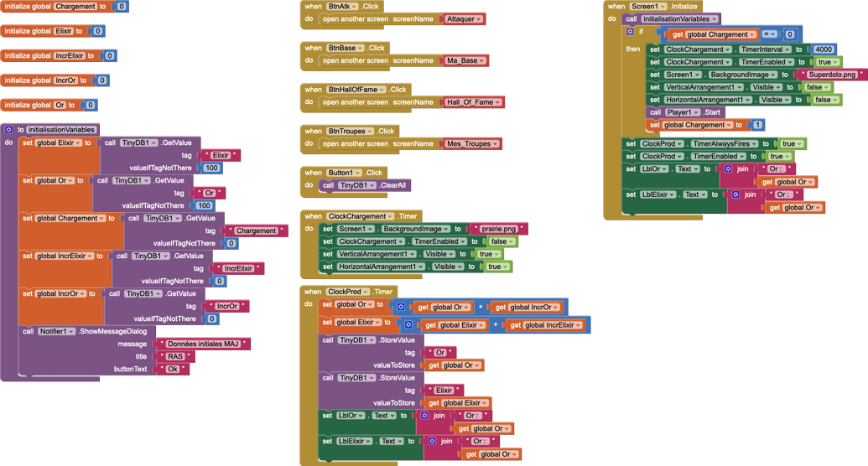The width and height of the screenshot is (868, 466).
Task: Click the join gear for LblElixir in Screen1.Initialize
Action: click(735, 194)
